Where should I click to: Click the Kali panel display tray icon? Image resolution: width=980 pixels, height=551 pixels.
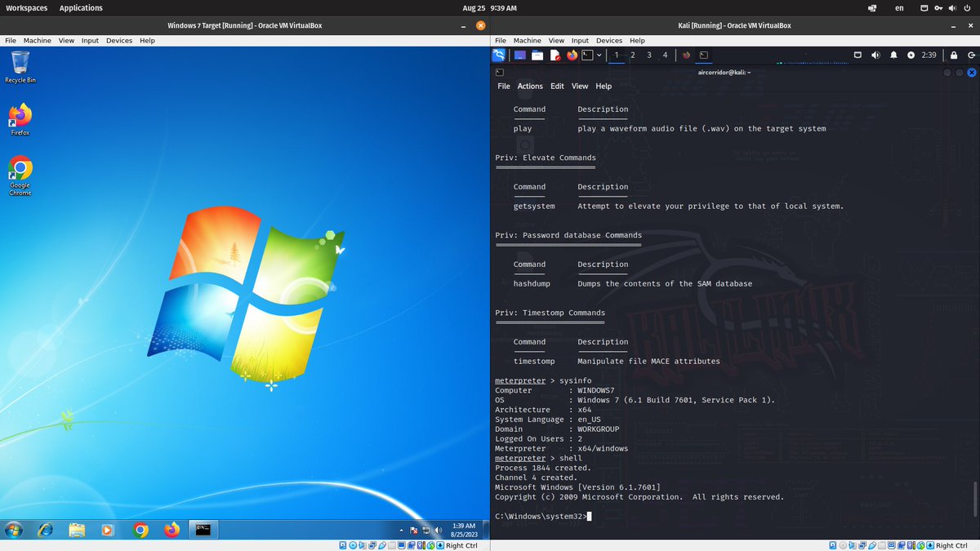[x=857, y=55]
